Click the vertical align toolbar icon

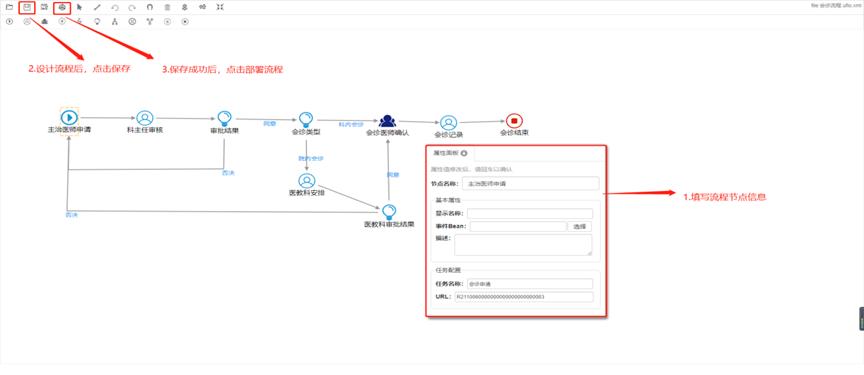[185, 7]
